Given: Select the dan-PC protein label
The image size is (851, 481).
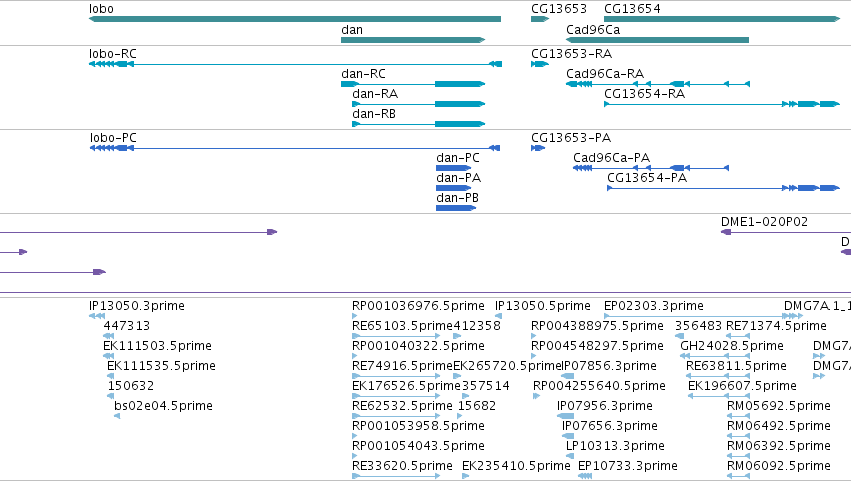Looking at the screenshot, I should (x=458, y=158).
